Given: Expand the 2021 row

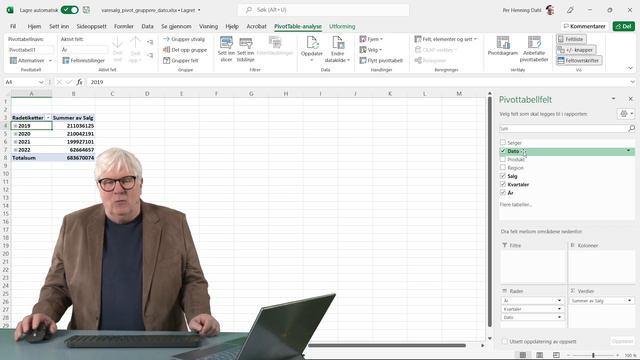Looking at the screenshot, I should (15, 142).
